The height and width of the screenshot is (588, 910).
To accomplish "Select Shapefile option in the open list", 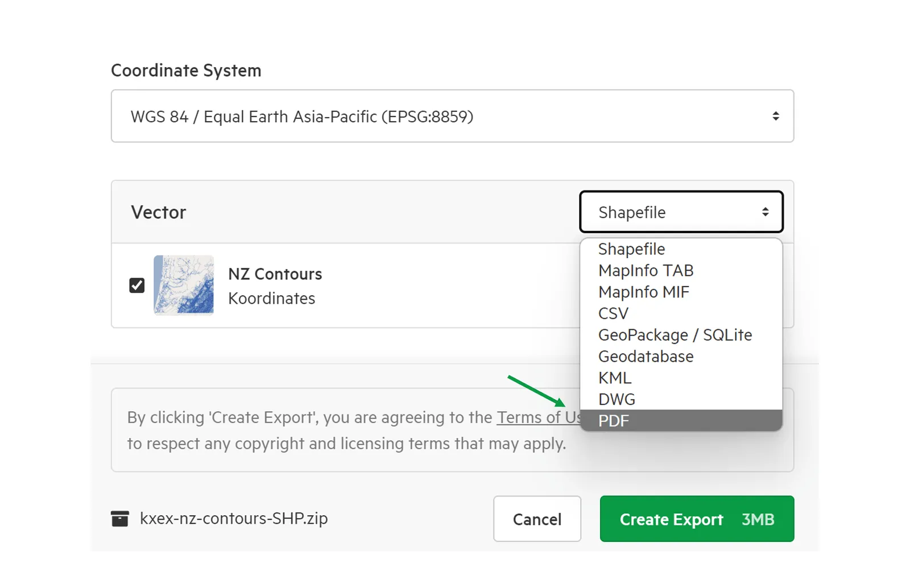I will click(681, 249).
